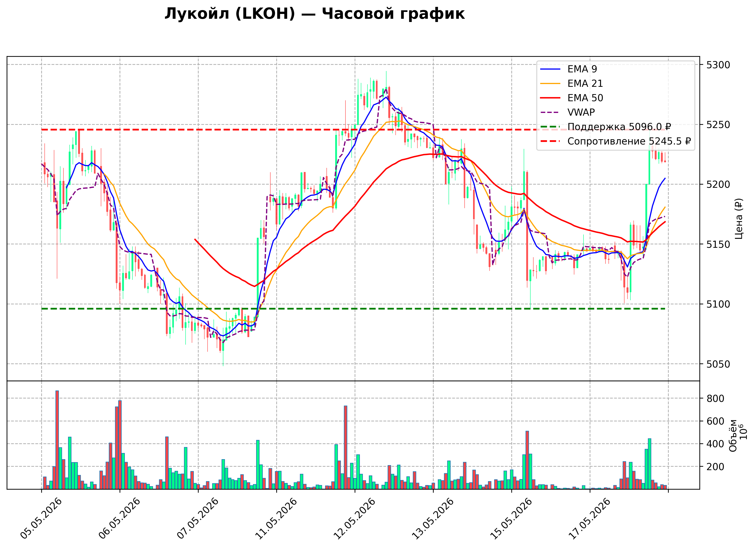
Task: Click the "VWAP" legend label
Action: [x=581, y=113]
